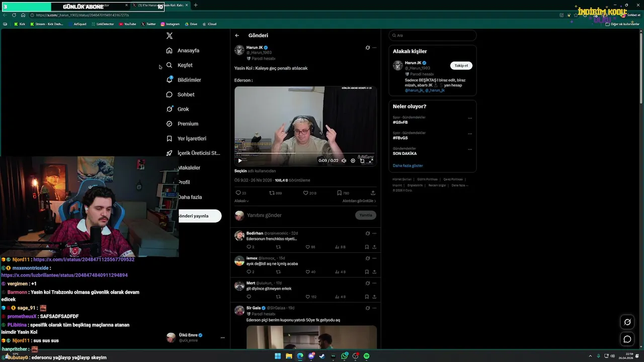Reply to Mert's comment
Viewport: 644px width, 362px height.
point(249,297)
